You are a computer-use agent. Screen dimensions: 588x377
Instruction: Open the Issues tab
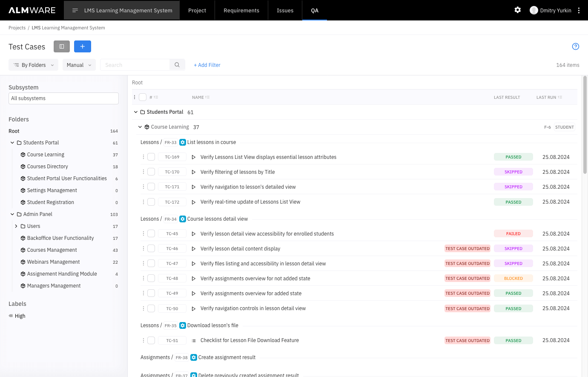point(285,10)
